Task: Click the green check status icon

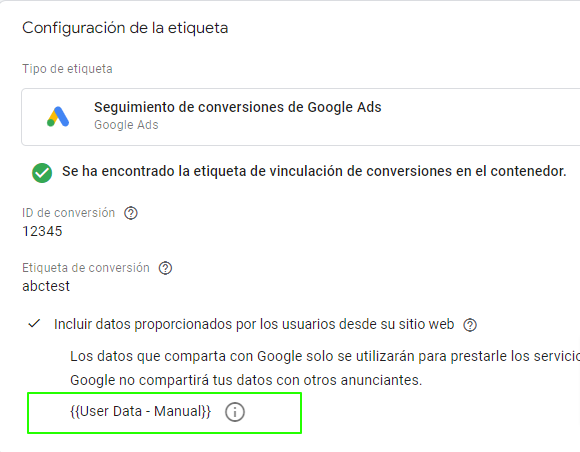Action: tap(42, 173)
